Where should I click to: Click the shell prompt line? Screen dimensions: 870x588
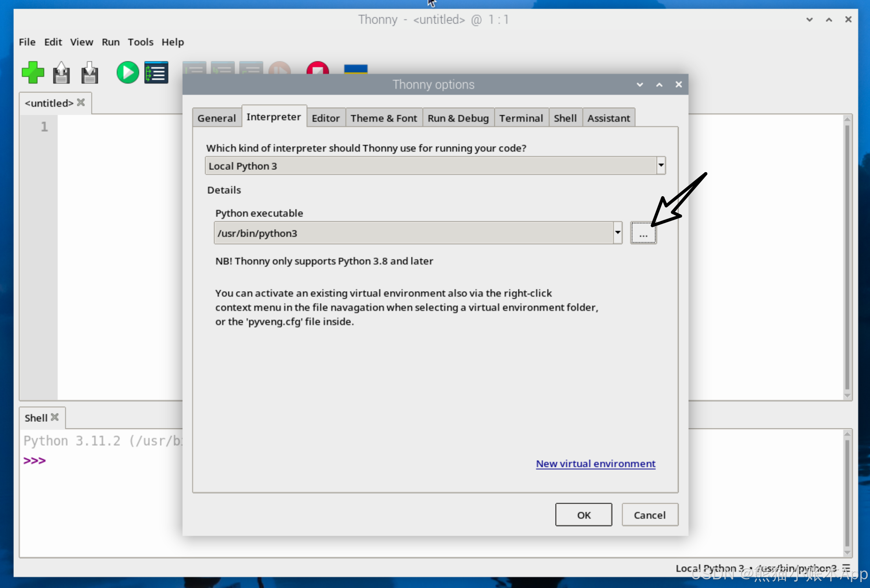pos(35,460)
